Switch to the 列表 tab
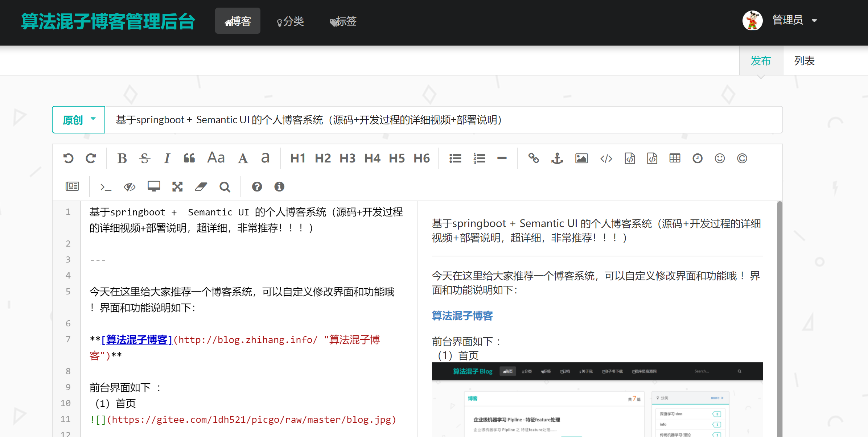868x437 pixels. tap(804, 61)
